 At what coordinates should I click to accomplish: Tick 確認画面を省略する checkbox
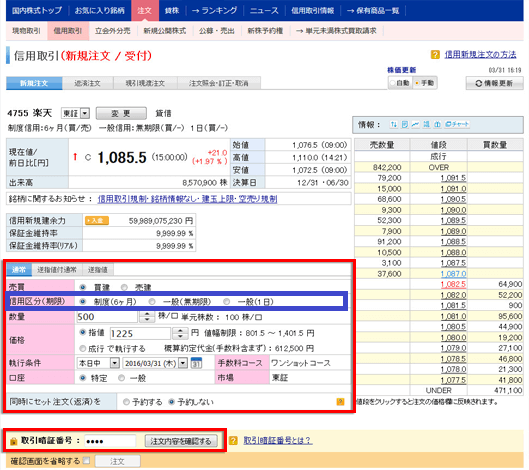click(x=87, y=460)
